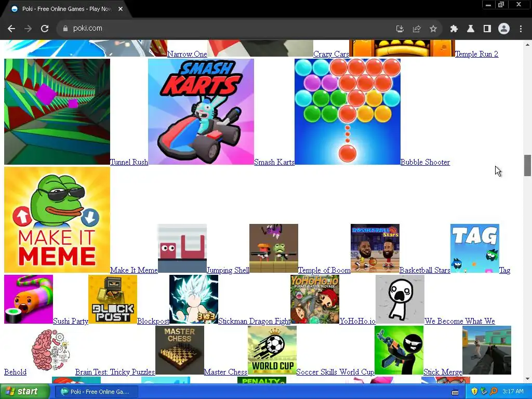Follow the Stick Merge text link
The height and width of the screenshot is (399, 532).
tap(443, 372)
